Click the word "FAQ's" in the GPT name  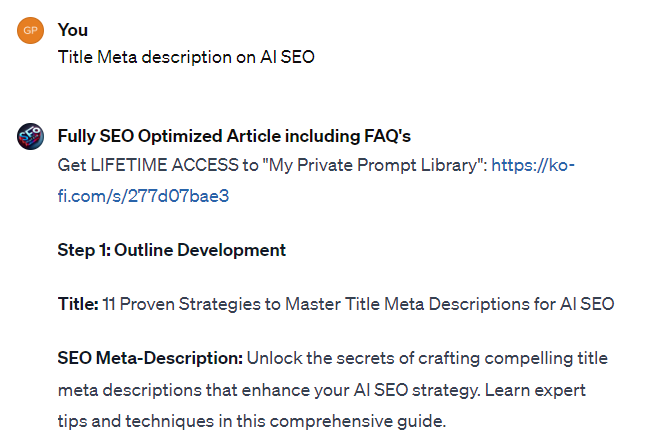pos(386,136)
